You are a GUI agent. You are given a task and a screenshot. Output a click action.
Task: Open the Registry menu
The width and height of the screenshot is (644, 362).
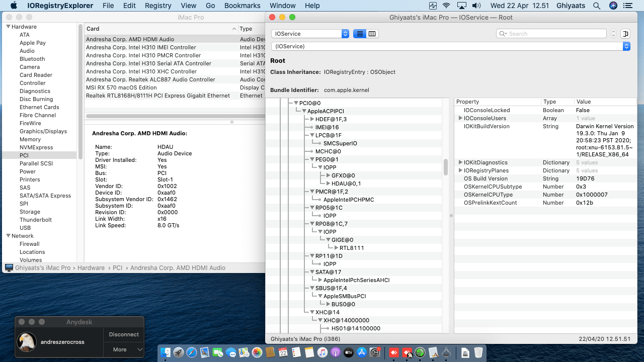[x=158, y=6]
